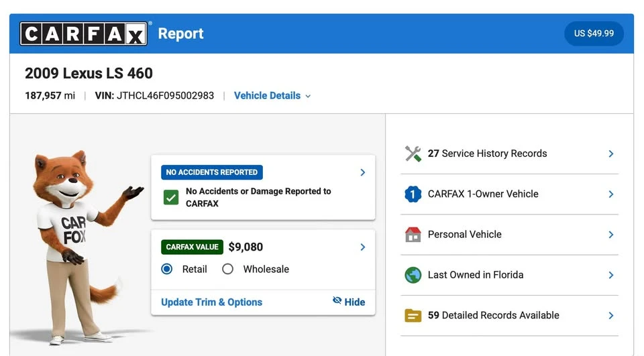The width and height of the screenshot is (644, 356).
Task: Expand the CARFAX Value chevron
Action: click(x=363, y=247)
